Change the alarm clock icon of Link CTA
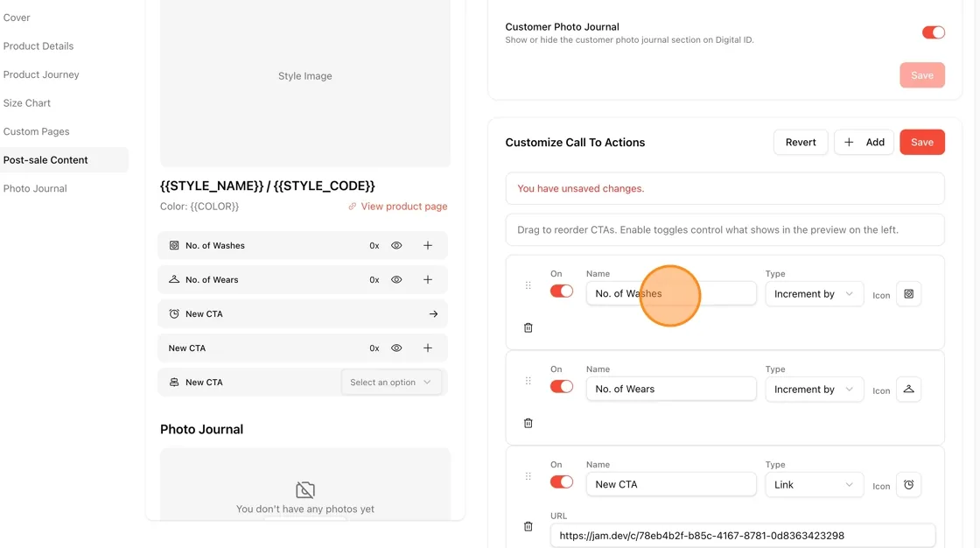The image size is (980, 548). tap(909, 485)
